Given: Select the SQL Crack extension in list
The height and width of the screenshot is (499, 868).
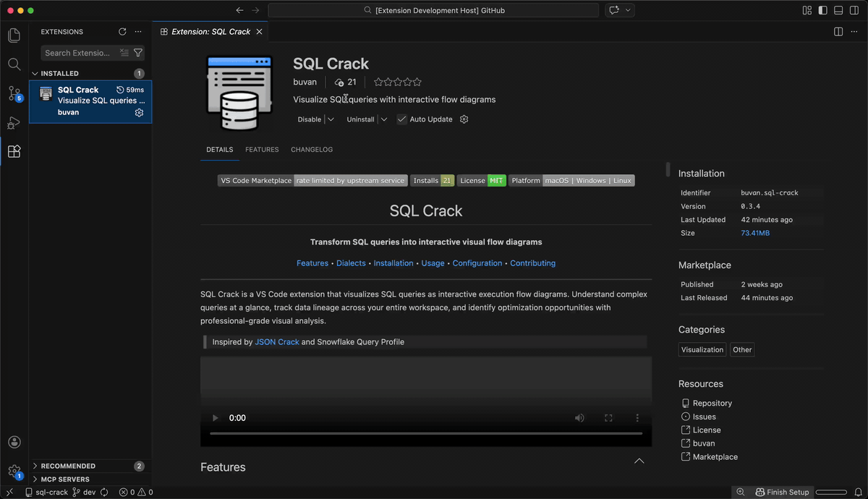Looking at the screenshot, I should click(90, 102).
